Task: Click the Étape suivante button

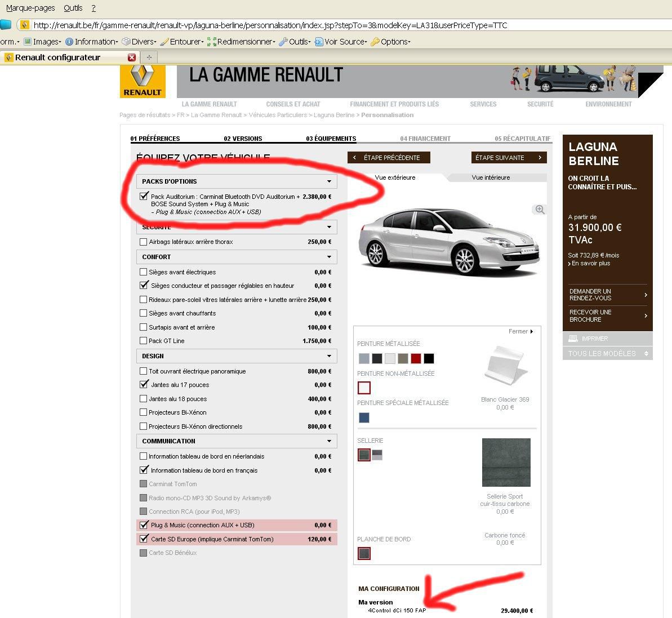Action: (509, 158)
